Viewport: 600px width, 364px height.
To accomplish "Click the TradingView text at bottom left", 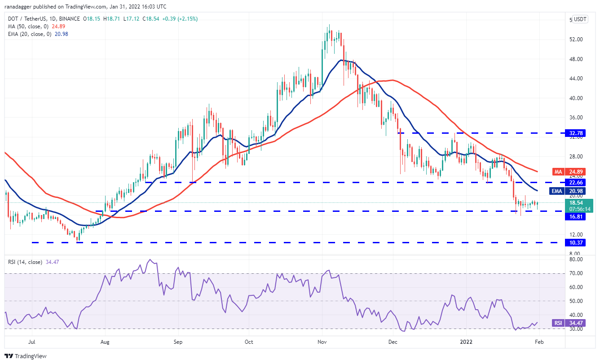I will pyautogui.click(x=31, y=356).
